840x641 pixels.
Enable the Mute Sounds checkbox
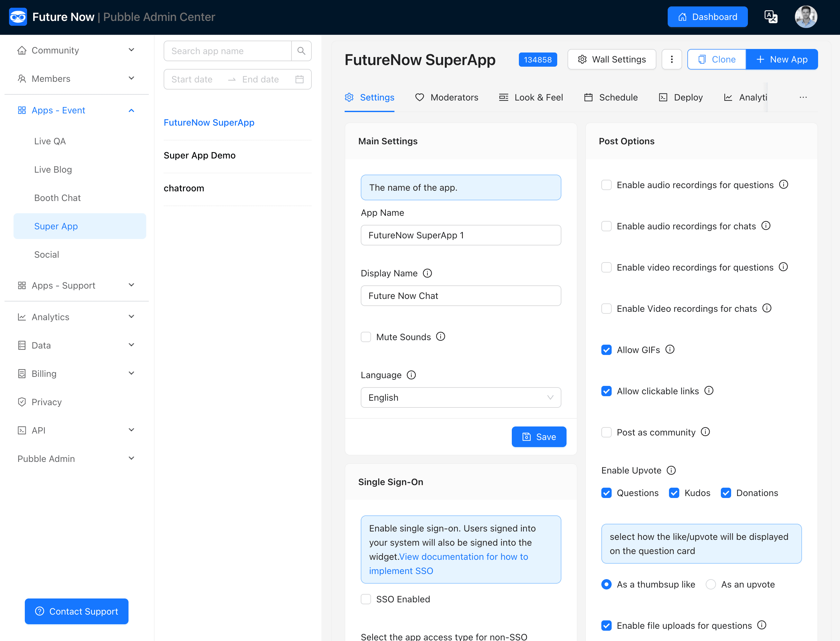[366, 337]
